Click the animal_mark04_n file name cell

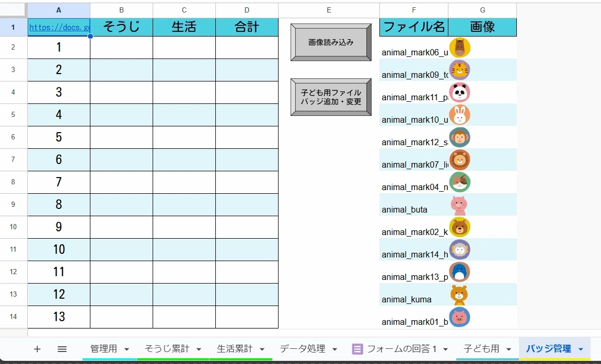point(414,182)
